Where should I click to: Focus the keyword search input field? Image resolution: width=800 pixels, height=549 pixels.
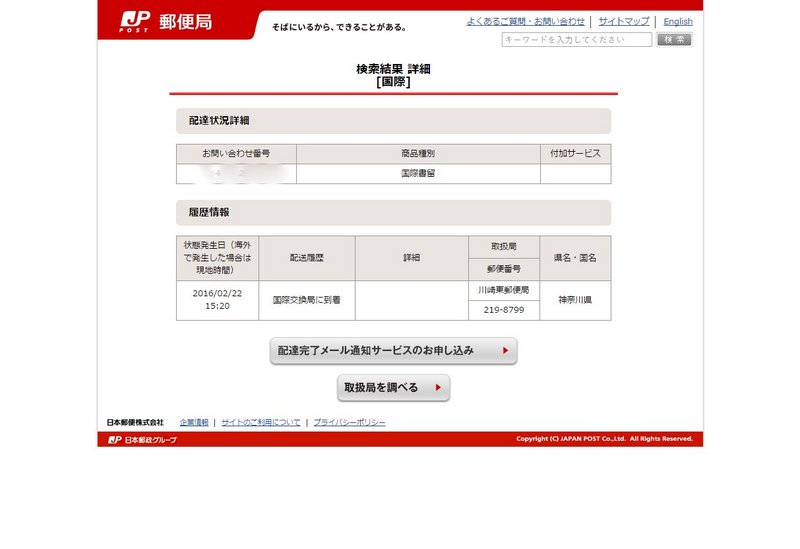577,40
